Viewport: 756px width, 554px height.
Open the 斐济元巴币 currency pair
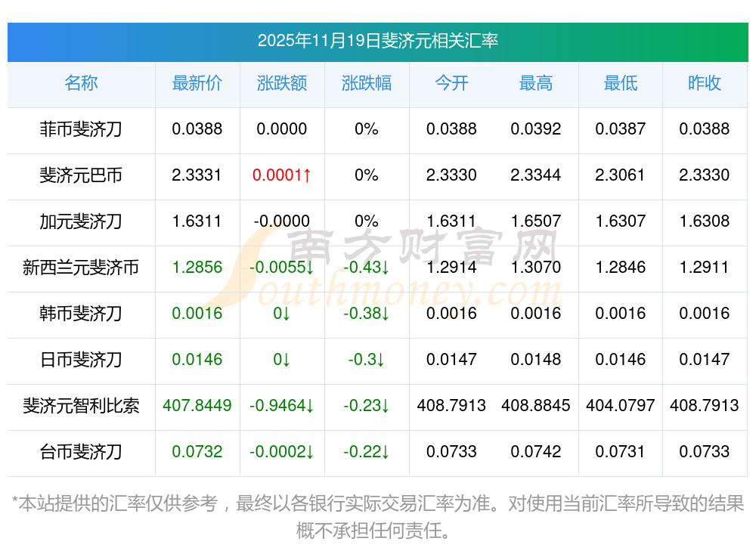(81, 175)
